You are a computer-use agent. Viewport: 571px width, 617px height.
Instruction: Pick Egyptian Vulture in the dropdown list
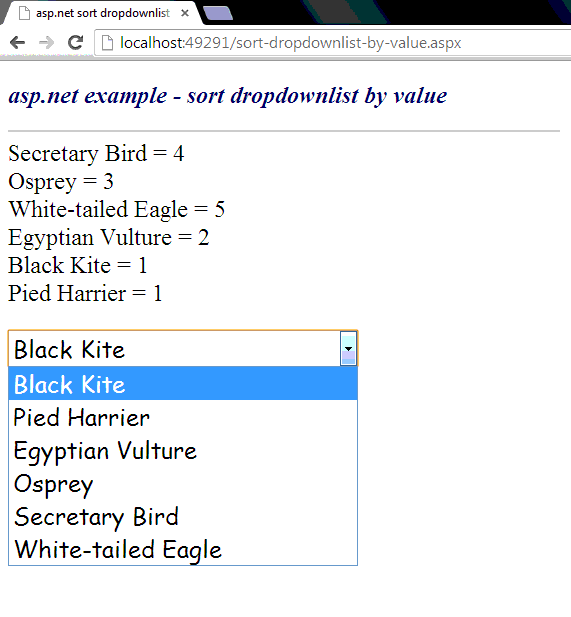(x=183, y=450)
